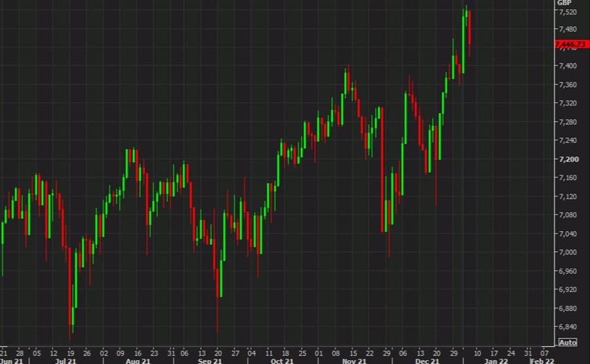Click the date tick labeled 27
590x364 pixels.
235,353
